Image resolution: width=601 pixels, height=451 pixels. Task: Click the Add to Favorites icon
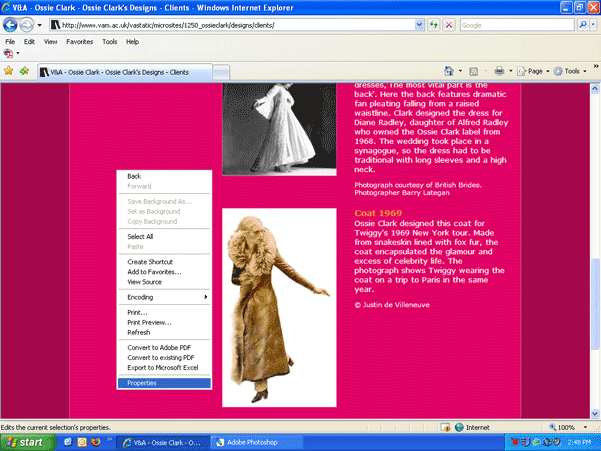pos(23,71)
